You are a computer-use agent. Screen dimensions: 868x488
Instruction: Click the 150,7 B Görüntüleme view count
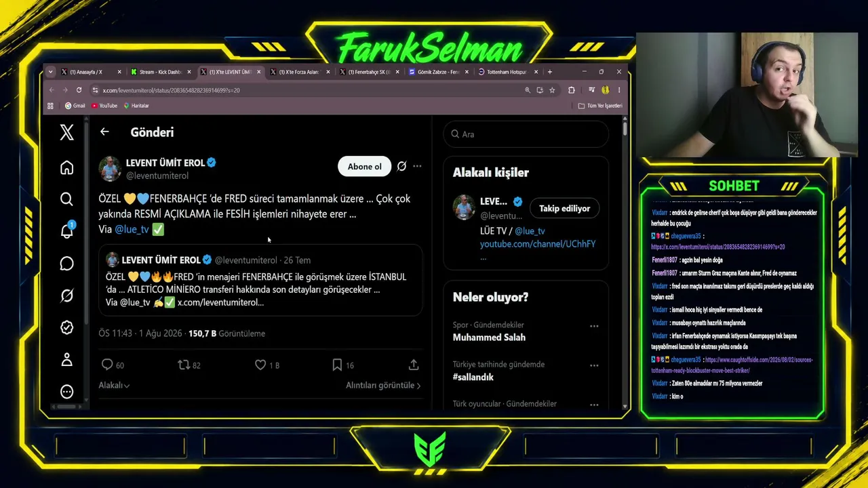[226, 333]
